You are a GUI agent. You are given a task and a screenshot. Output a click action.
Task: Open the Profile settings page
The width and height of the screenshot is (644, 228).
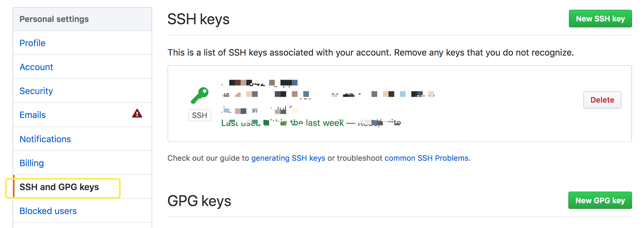32,43
